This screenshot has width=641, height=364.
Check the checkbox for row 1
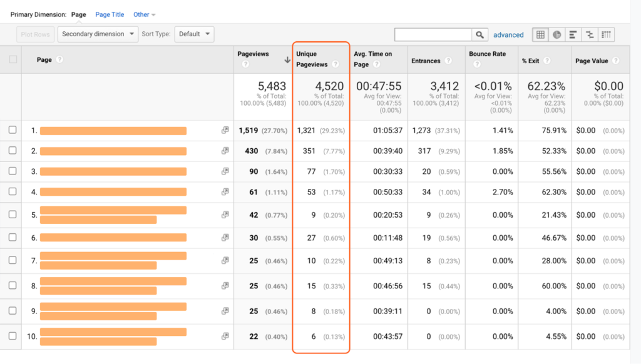tap(13, 130)
